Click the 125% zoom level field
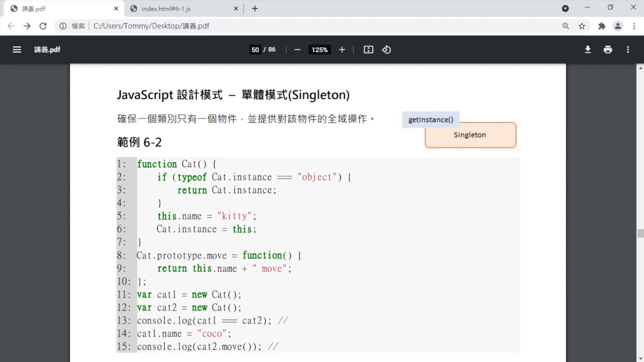This screenshot has height=362, width=644. 319,50
